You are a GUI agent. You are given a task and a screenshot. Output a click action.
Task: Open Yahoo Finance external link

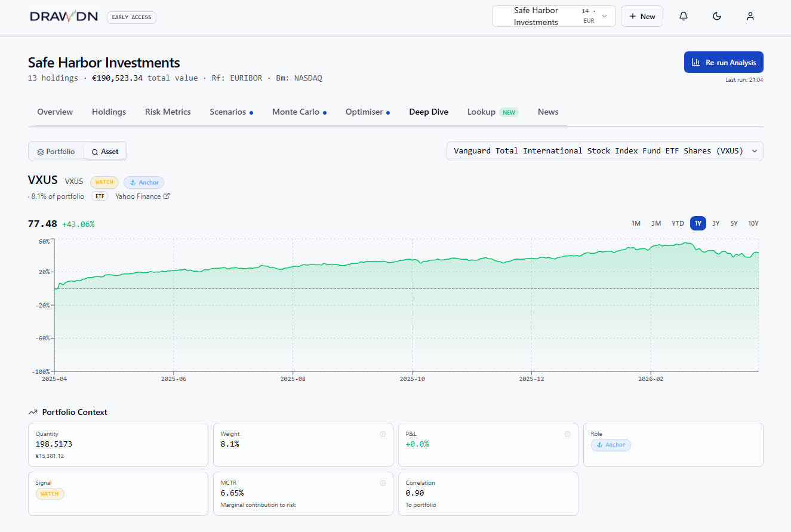[142, 196]
